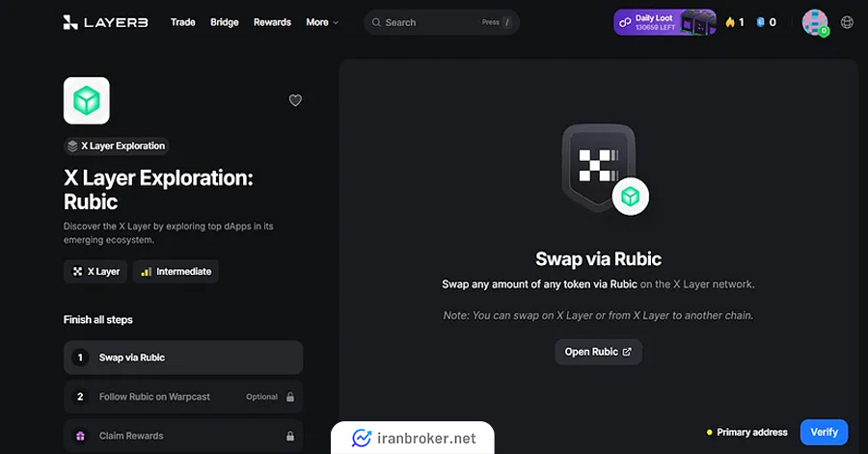Select step 1 Swap via Rubic

point(183,358)
